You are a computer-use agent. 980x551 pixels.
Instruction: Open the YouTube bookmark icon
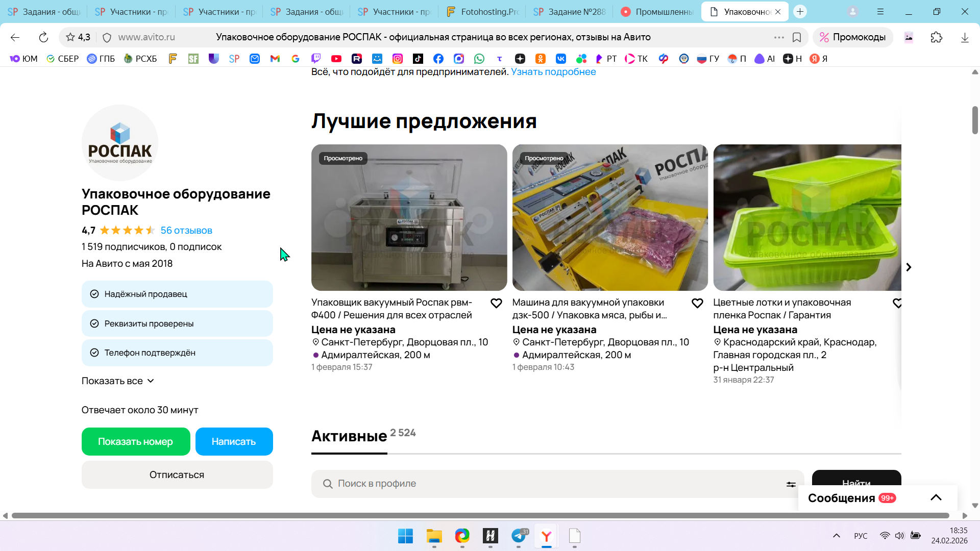[336, 59]
